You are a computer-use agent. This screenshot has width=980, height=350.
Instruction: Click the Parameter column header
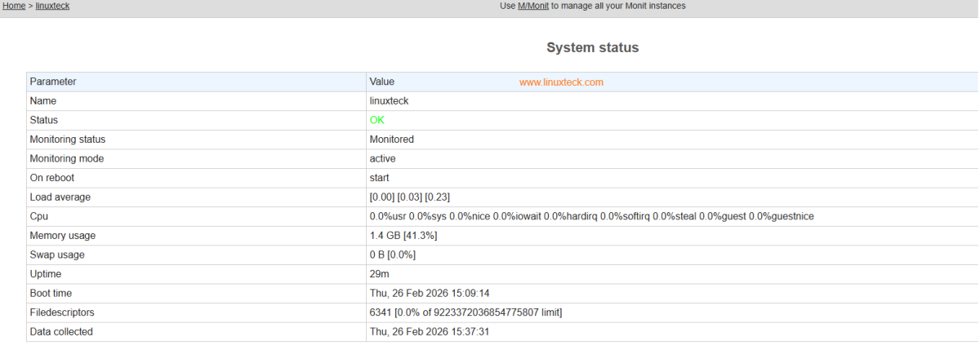53,82
